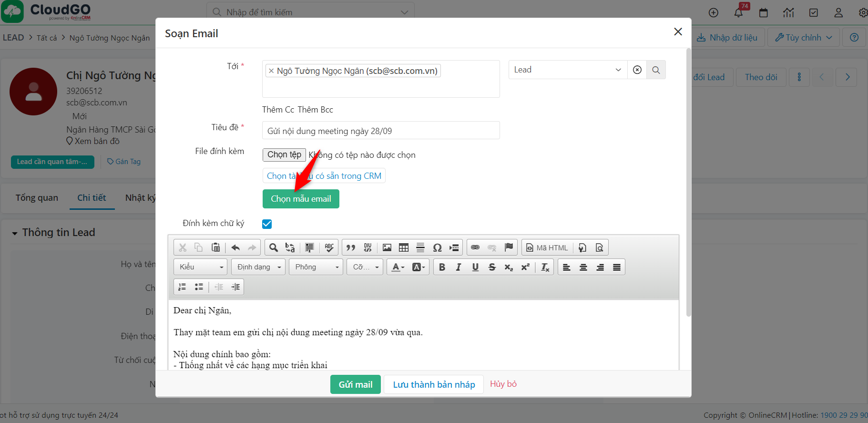Click the Chọn mẫu email button

click(301, 199)
